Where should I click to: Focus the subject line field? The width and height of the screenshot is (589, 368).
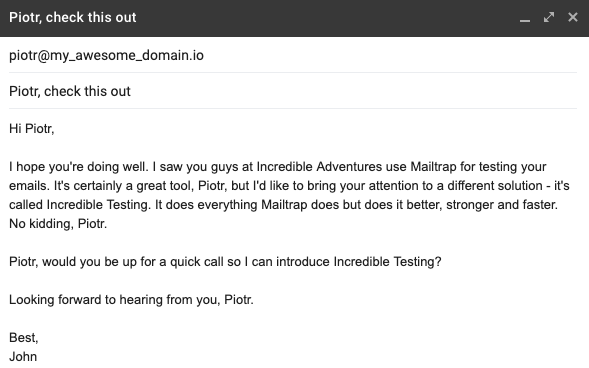point(293,91)
